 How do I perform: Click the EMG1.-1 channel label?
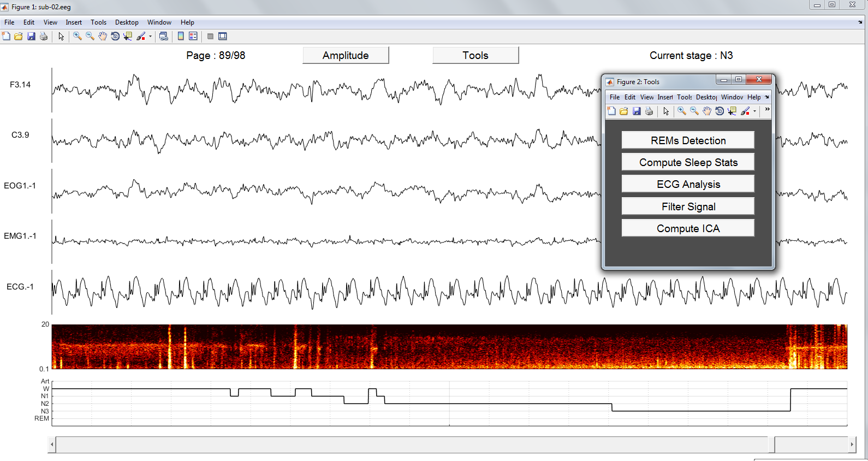(20, 236)
